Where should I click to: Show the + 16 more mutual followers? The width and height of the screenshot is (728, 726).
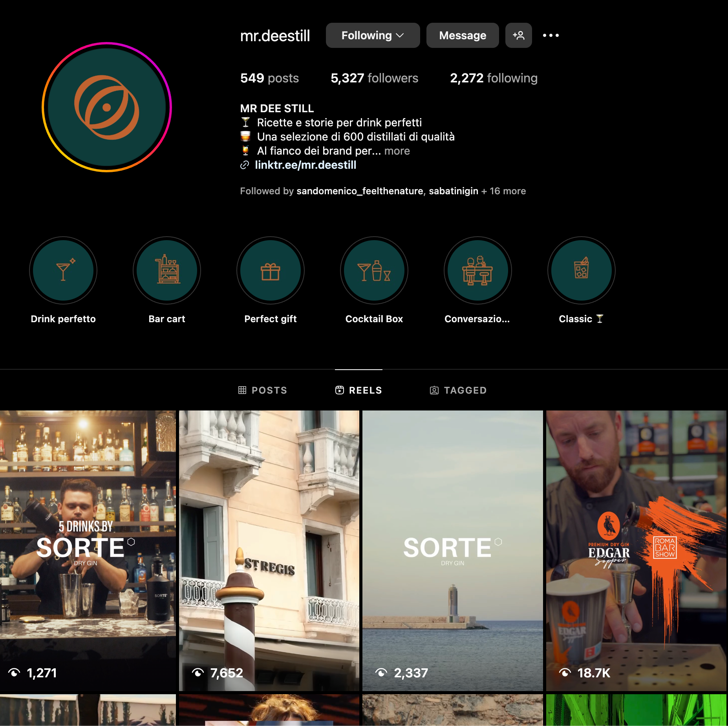point(503,191)
